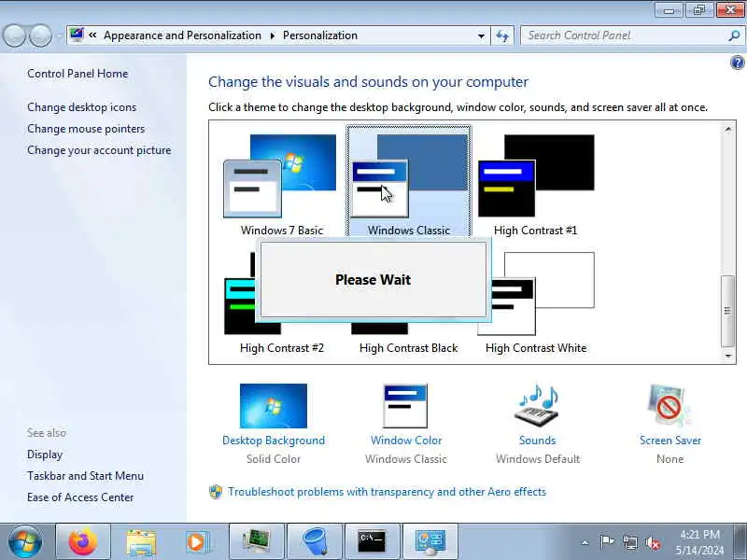This screenshot has width=747, height=560.
Task: Click the theme list scrollbar thumb
Action: [727, 312]
